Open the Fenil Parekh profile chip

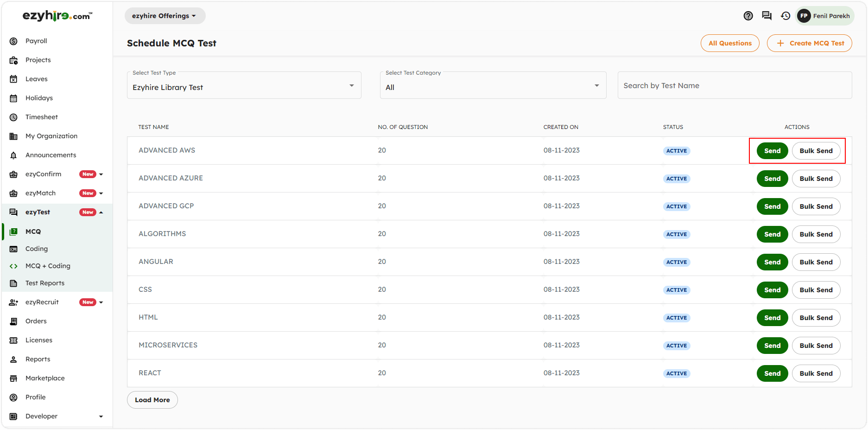[x=824, y=16]
